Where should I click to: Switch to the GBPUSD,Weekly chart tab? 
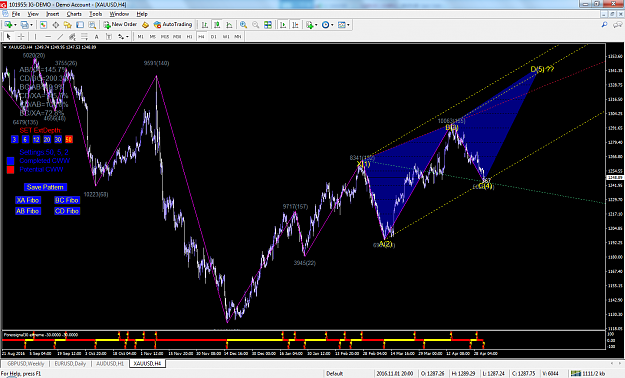26,364
